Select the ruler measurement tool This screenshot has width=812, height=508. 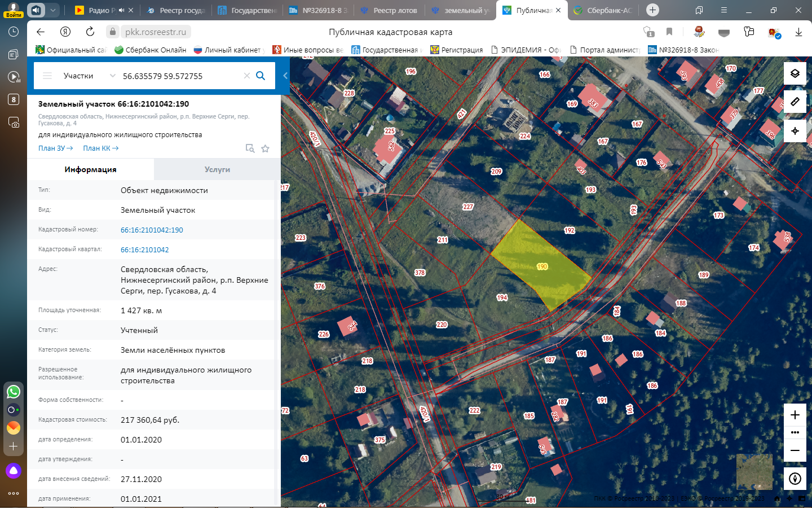pos(795,102)
